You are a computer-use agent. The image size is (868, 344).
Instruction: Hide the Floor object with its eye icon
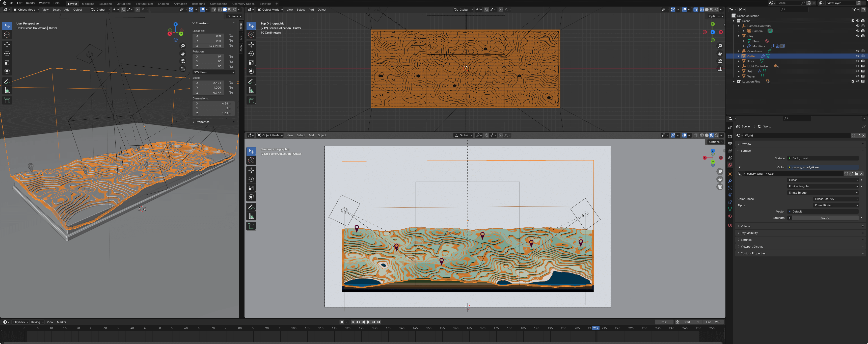[858, 61]
